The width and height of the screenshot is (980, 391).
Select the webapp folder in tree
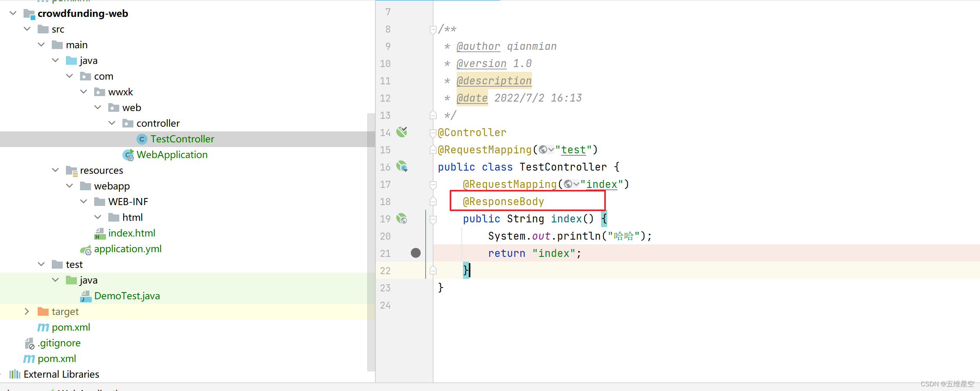112,186
